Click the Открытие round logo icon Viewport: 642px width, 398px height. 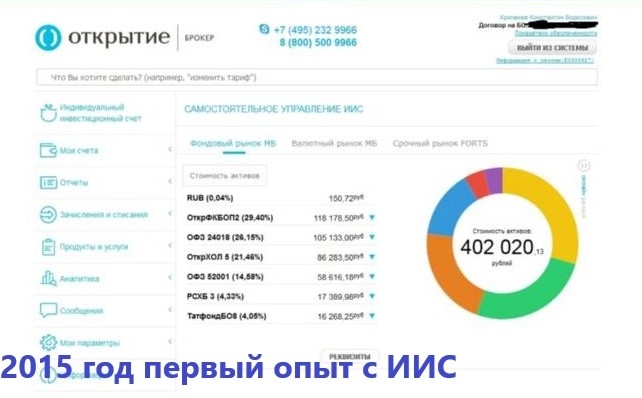click(48, 38)
